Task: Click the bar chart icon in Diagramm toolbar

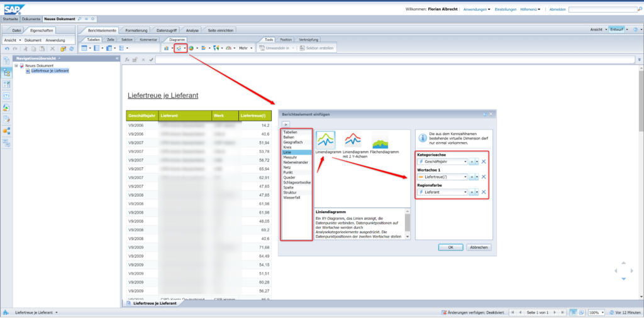Action: pyautogui.click(x=167, y=48)
